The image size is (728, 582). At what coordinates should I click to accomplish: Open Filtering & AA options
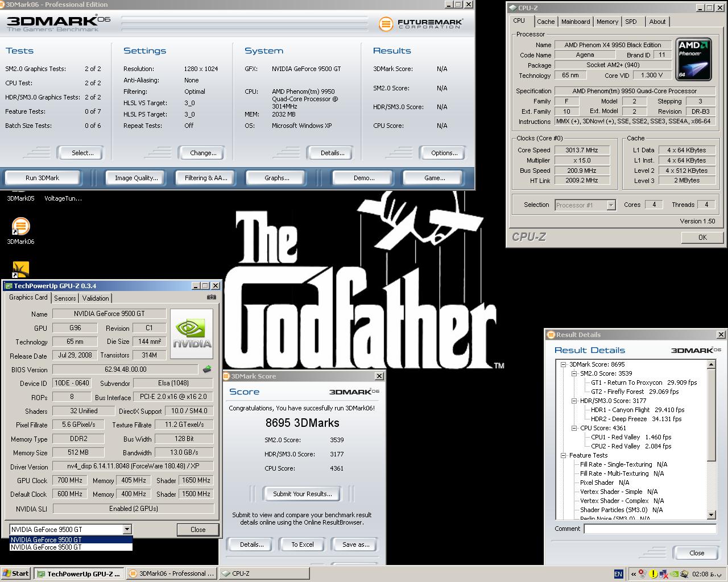click(206, 178)
